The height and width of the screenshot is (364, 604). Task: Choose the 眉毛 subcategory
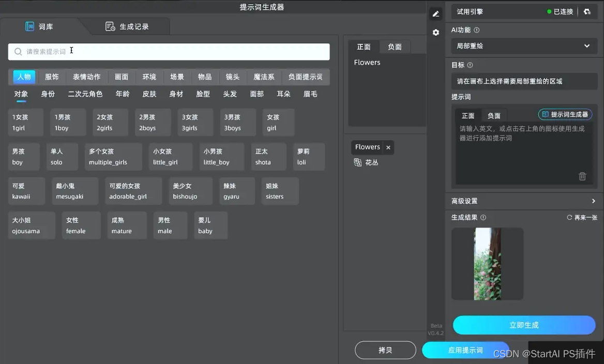tap(310, 94)
